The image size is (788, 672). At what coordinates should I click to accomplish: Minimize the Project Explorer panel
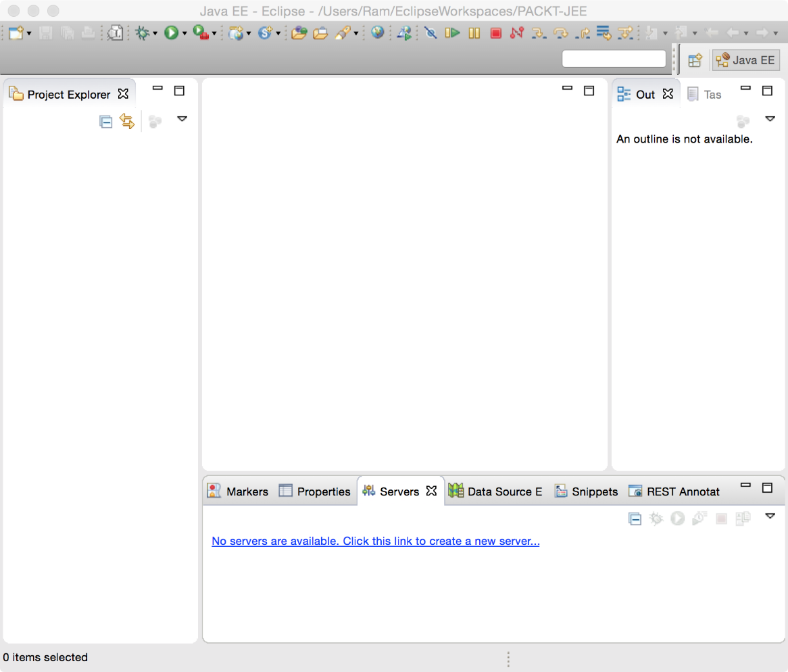point(157,88)
